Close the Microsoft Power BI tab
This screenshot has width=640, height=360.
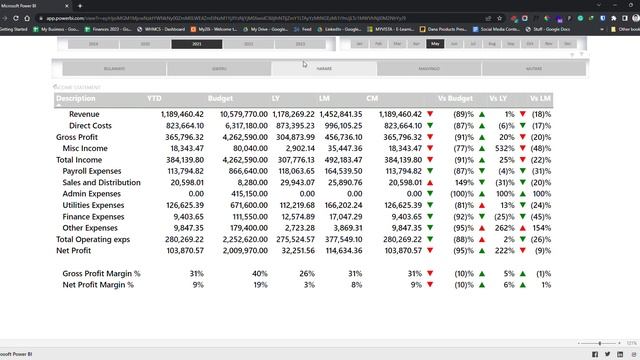click(67, 6)
